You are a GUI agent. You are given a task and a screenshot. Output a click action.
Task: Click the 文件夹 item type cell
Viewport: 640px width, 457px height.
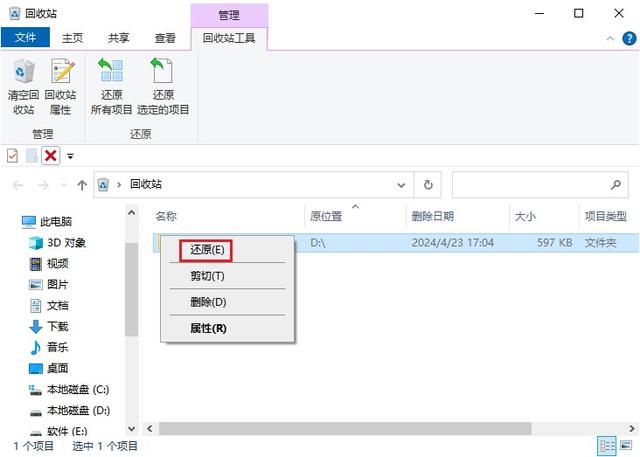point(600,243)
